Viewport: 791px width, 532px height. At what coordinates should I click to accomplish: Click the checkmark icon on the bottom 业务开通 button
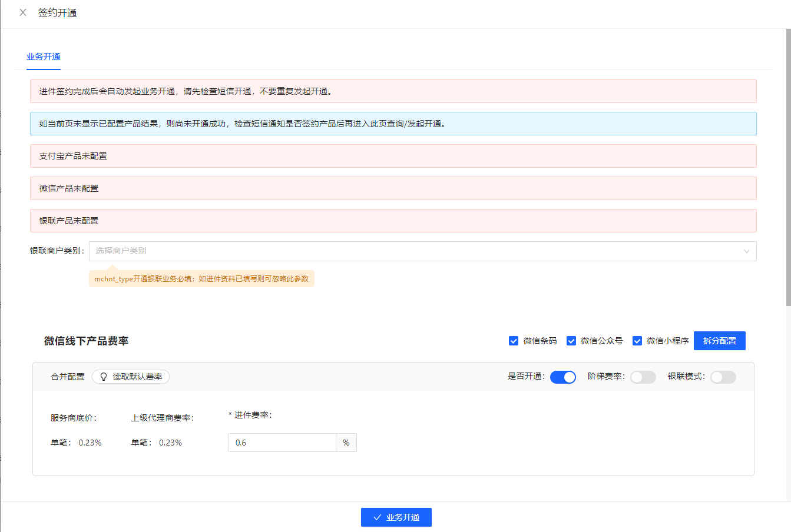[x=378, y=517]
